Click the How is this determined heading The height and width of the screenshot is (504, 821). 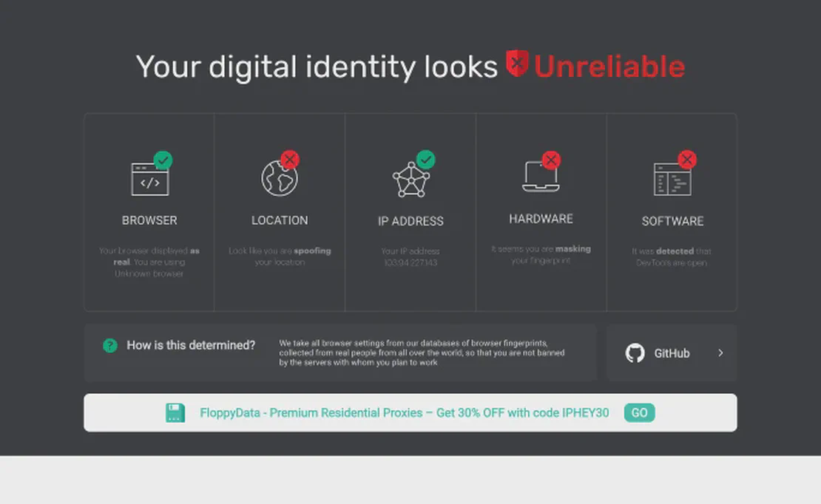[x=191, y=345]
